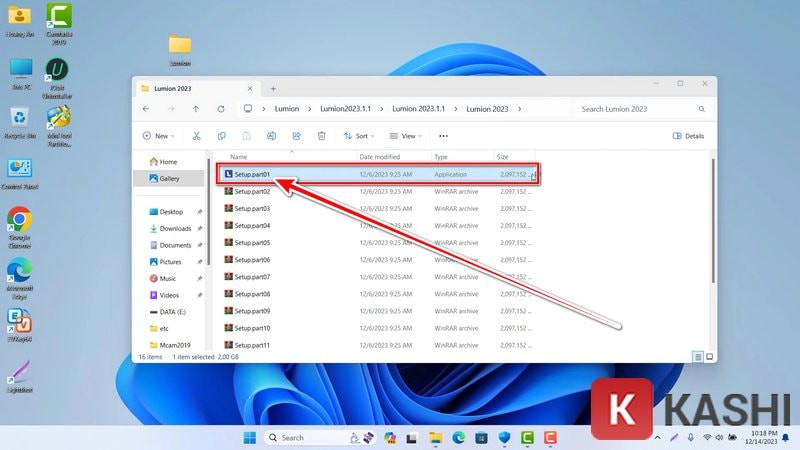Image resolution: width=800 pixels, height=450 pixels.
Task: Open the Sort dropdown menu
Action: [x=359, y=136]
